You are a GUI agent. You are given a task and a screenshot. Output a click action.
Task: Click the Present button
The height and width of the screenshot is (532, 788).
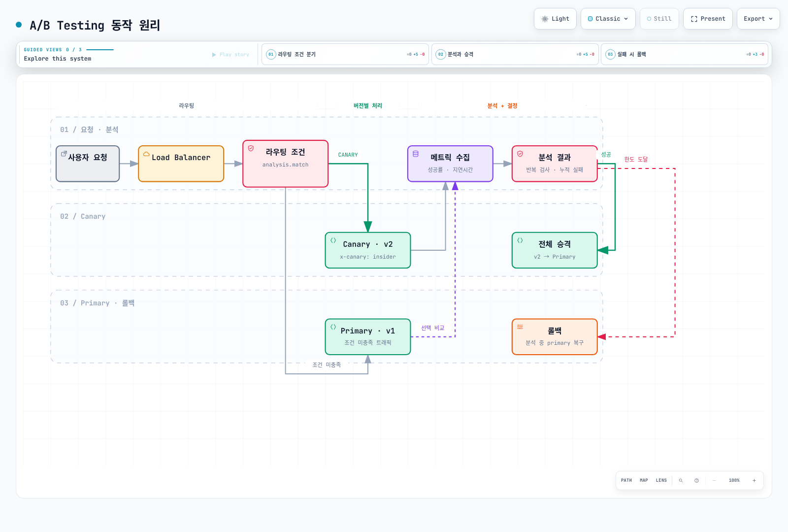pyautogui.click(x=708, y=19)
